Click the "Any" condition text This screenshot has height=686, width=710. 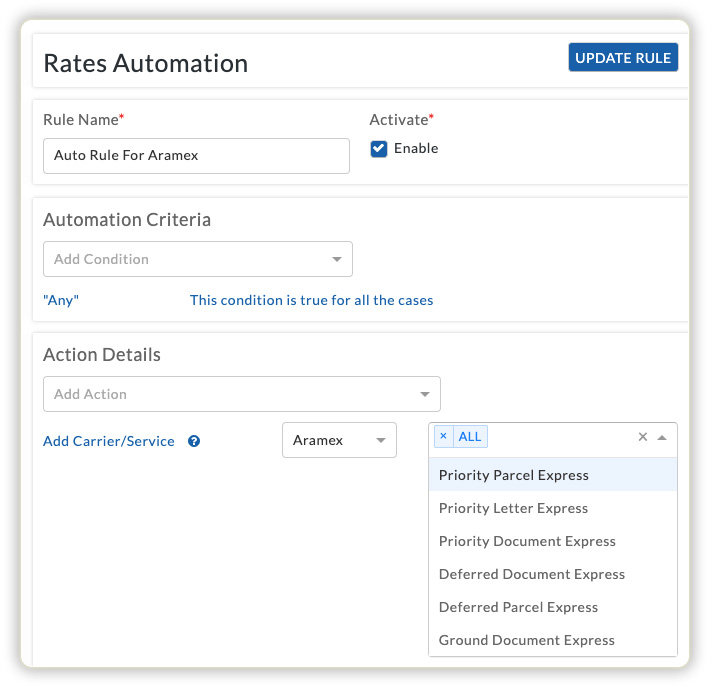61,300
